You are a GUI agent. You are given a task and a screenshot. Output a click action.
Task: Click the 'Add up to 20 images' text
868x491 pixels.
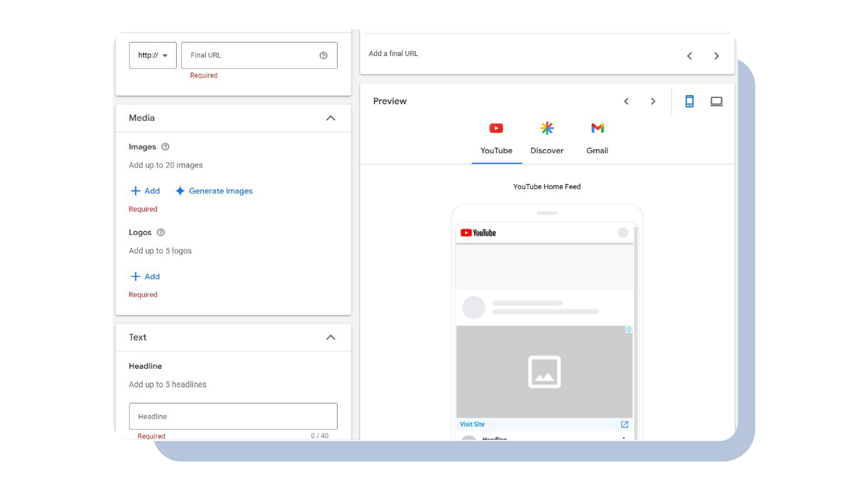165,165
